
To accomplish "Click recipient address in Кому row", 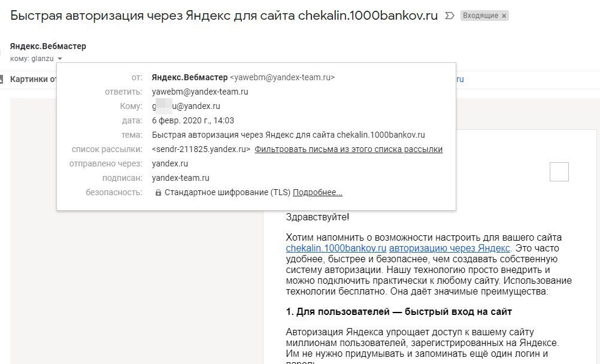I will click(186, 106).
